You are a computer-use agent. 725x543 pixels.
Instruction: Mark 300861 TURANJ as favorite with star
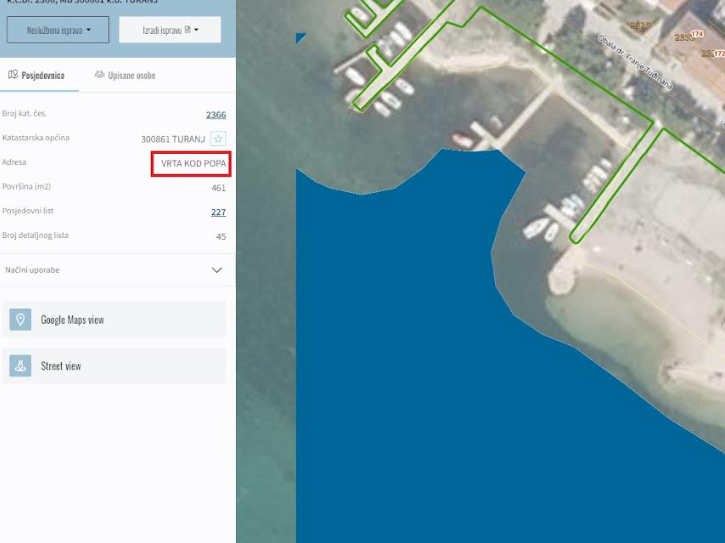218,139
